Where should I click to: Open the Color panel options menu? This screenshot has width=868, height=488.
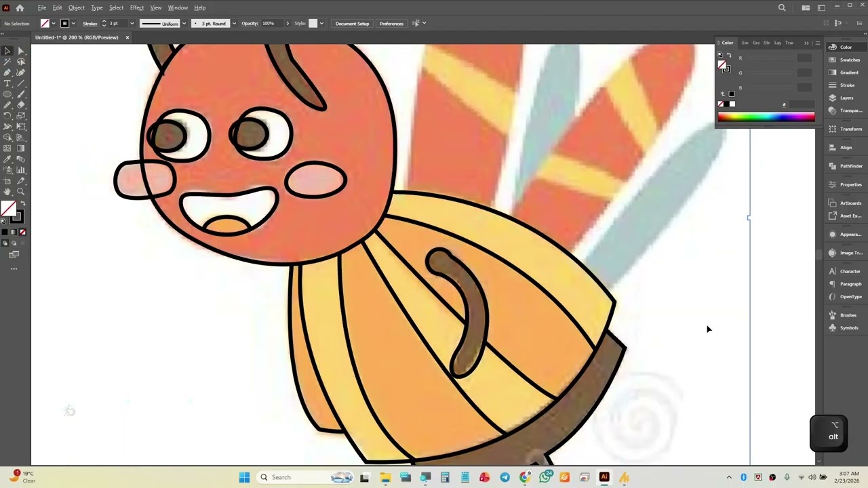(817, 43)
